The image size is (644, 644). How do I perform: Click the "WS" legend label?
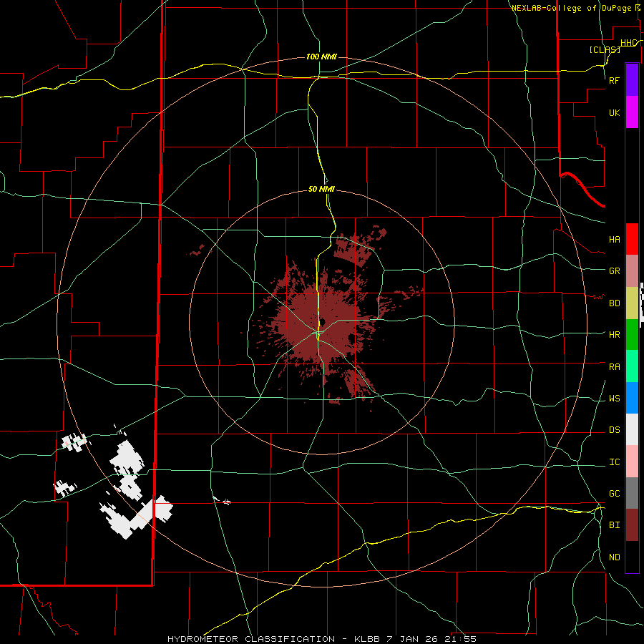coord(614,399)
